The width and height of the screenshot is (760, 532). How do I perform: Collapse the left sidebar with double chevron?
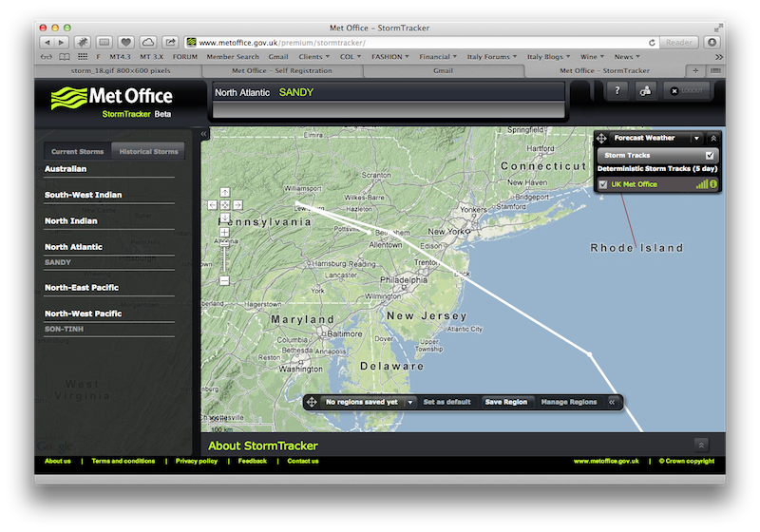(x=203, y=135)
